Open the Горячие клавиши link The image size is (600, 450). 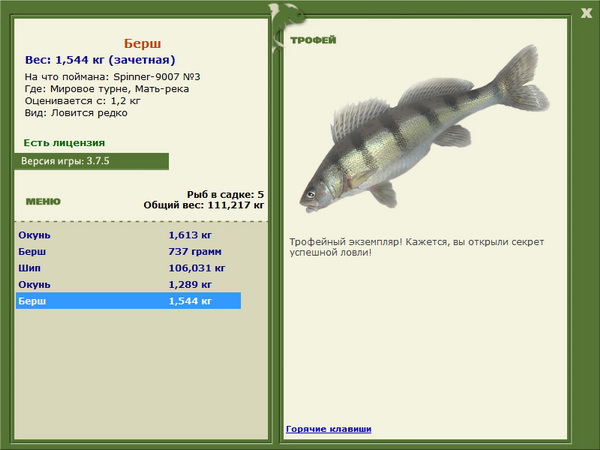329,429
